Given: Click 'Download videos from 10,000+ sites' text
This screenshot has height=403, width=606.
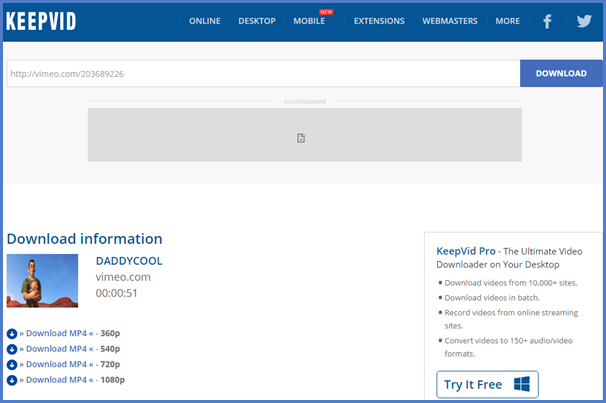Looking at the screenshot, I should click(511, 283).
